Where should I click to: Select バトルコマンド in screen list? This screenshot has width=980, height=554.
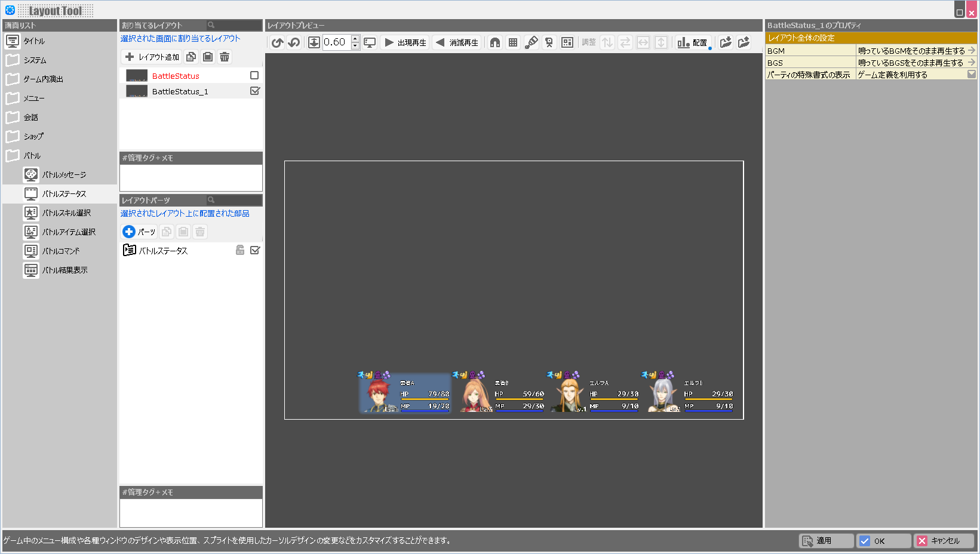click(60, 251)
